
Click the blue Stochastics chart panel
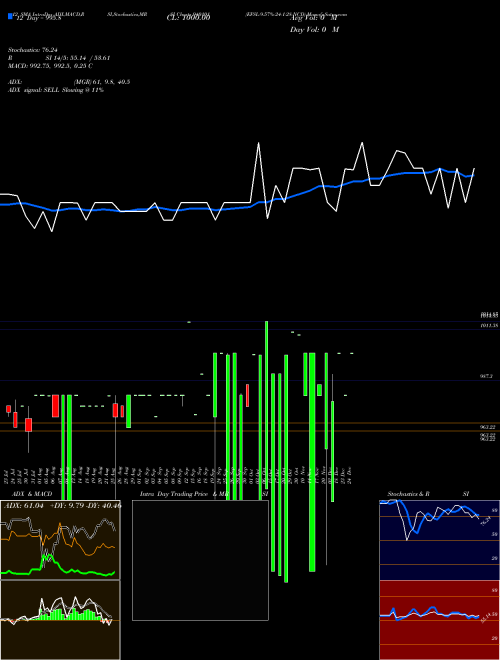[x=439, y=540]
